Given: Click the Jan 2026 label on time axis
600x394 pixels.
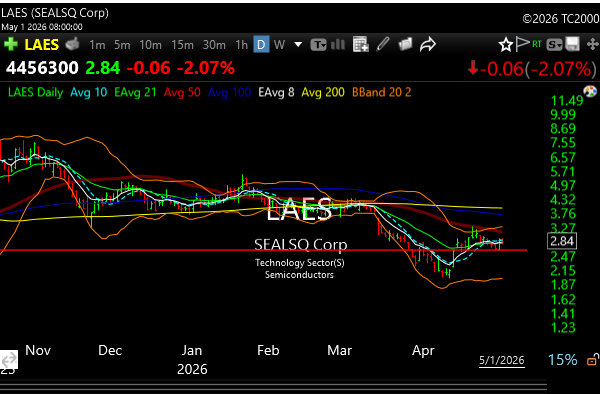Looking at the screenshot, I should [x=192, y=360].
